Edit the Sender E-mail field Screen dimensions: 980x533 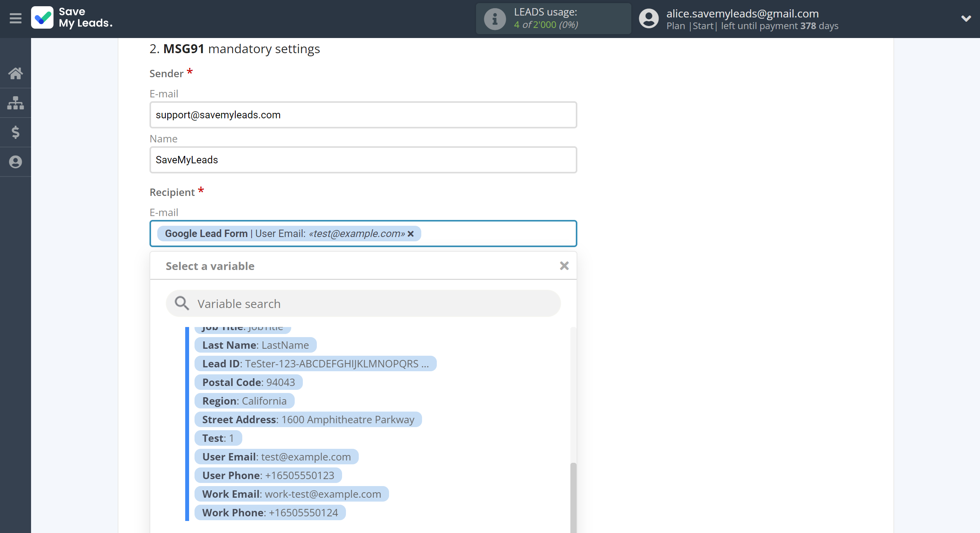(363, 115)
